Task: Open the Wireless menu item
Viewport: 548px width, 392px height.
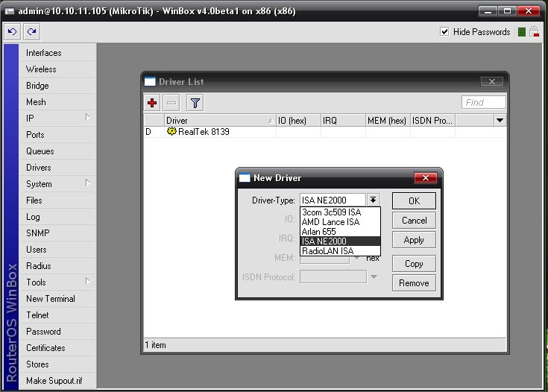Action: [x=57, y=69]
